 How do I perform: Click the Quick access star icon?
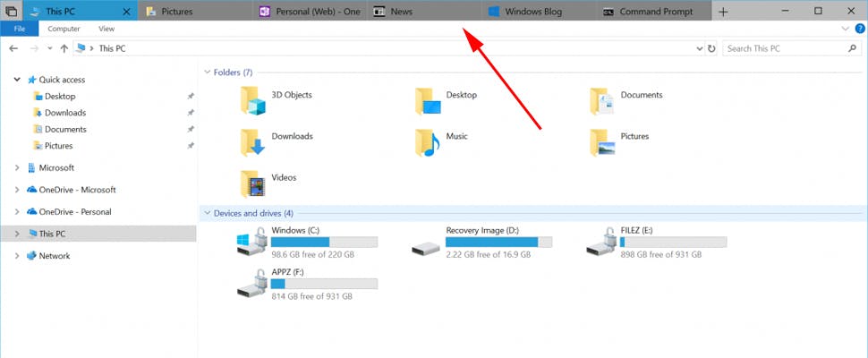click(x=32, y=80)
